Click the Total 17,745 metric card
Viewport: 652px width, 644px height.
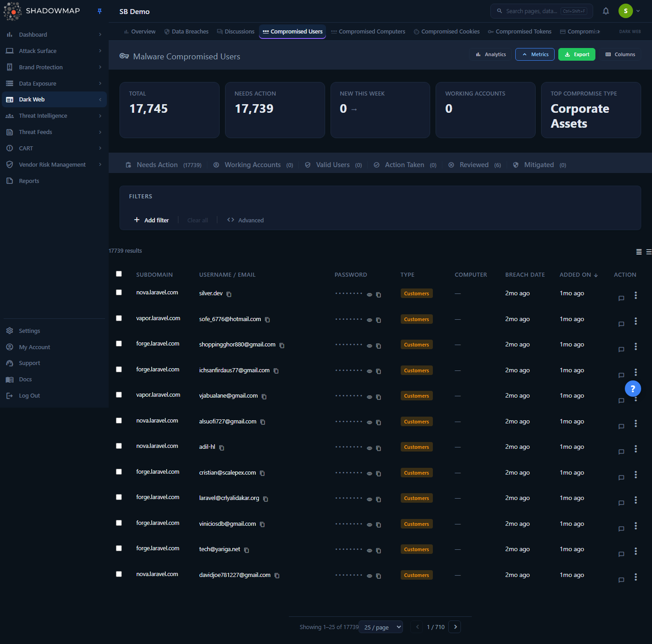[x=169, y=110]
